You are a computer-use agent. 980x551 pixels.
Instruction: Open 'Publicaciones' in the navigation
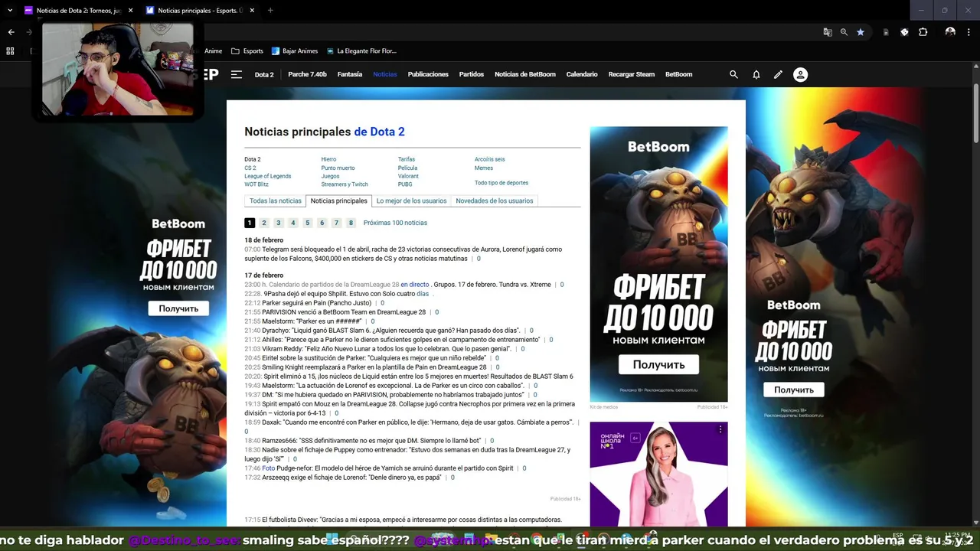[428, 74]
